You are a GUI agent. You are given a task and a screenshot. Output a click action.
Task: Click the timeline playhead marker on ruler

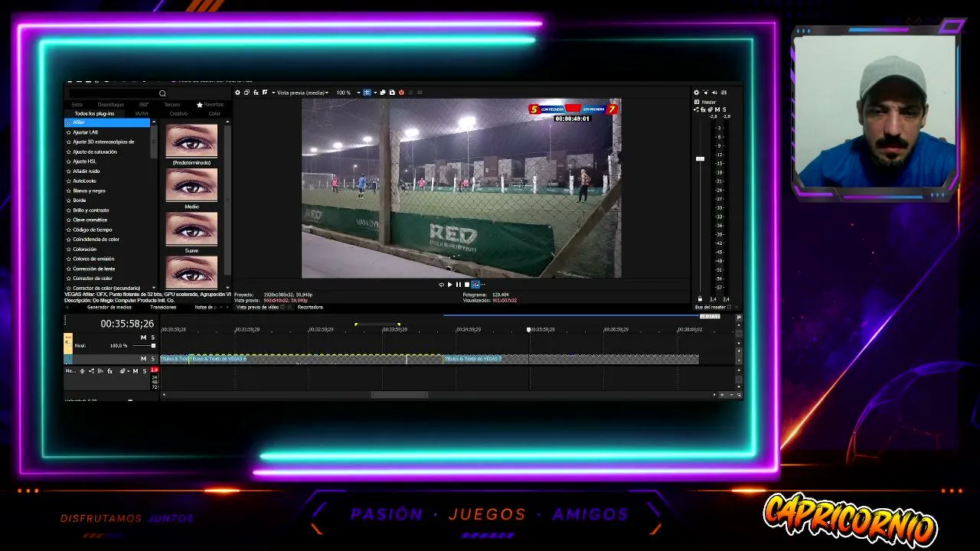click(x=529, y=329)
